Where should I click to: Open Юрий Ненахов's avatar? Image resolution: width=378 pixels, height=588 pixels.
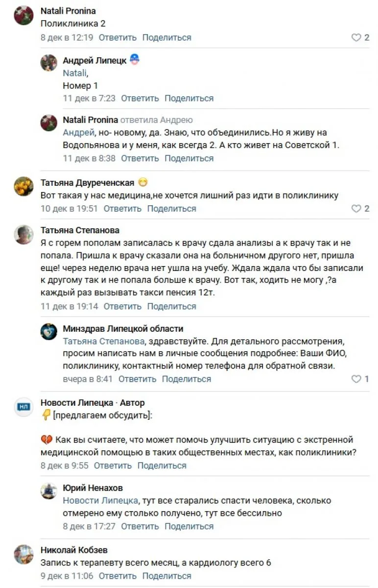[x=48, y=491]
